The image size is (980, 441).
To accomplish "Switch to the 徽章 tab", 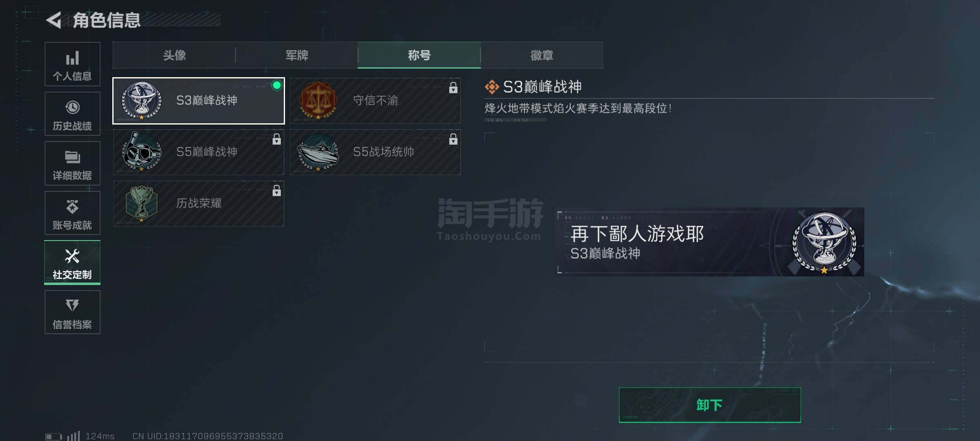I will [x=542, y=55].
